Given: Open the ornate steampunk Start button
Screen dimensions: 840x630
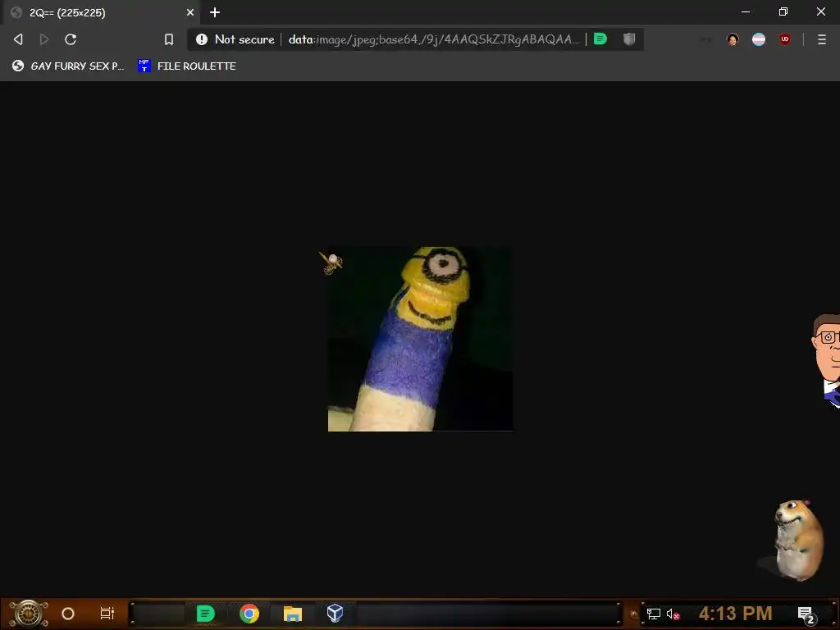Looking at the screenshot, I should tap(29, 614).
